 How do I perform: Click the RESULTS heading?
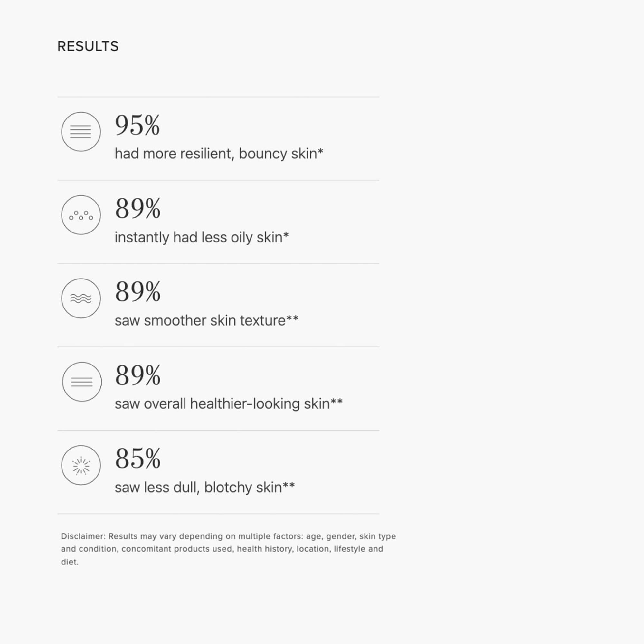(x=88, y=46)
